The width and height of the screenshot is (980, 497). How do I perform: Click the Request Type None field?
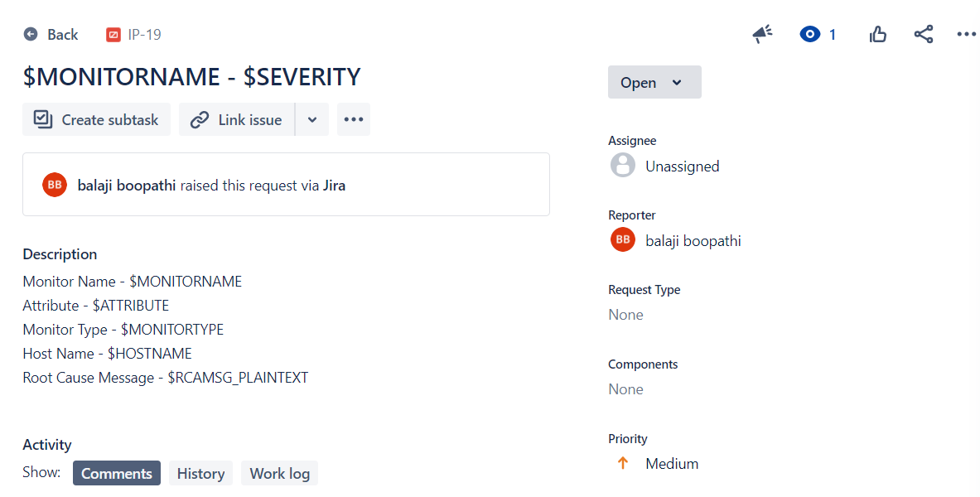625,315
